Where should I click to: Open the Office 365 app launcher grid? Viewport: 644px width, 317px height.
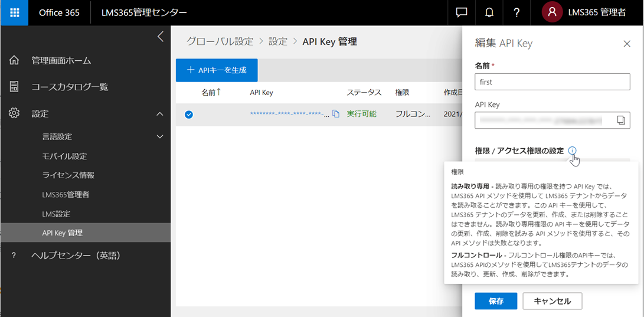[x=14, y=12]
